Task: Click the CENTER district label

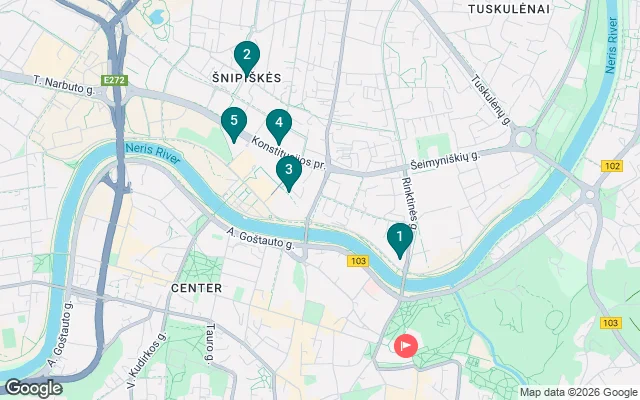Action: 196,288
